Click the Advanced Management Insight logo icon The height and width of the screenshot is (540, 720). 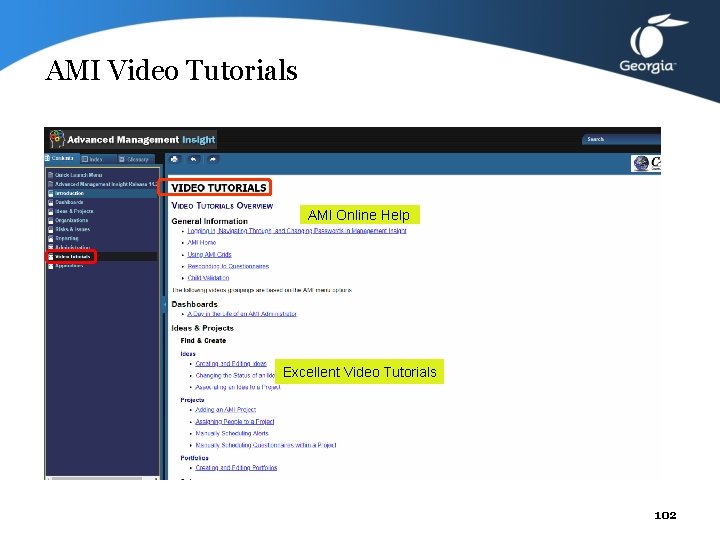click(57, 139)
